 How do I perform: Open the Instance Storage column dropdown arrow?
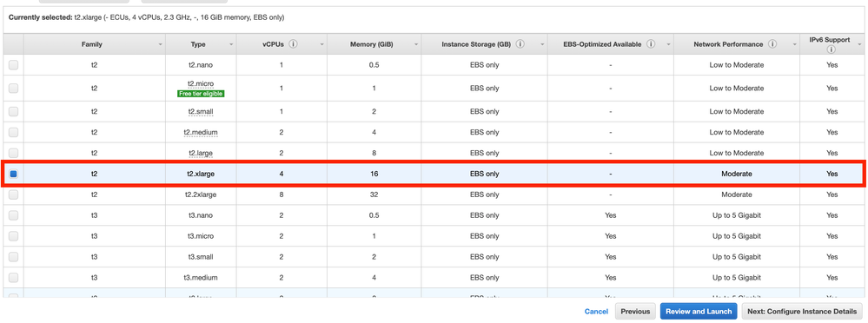pyautogui.click(x=542, y=44)
